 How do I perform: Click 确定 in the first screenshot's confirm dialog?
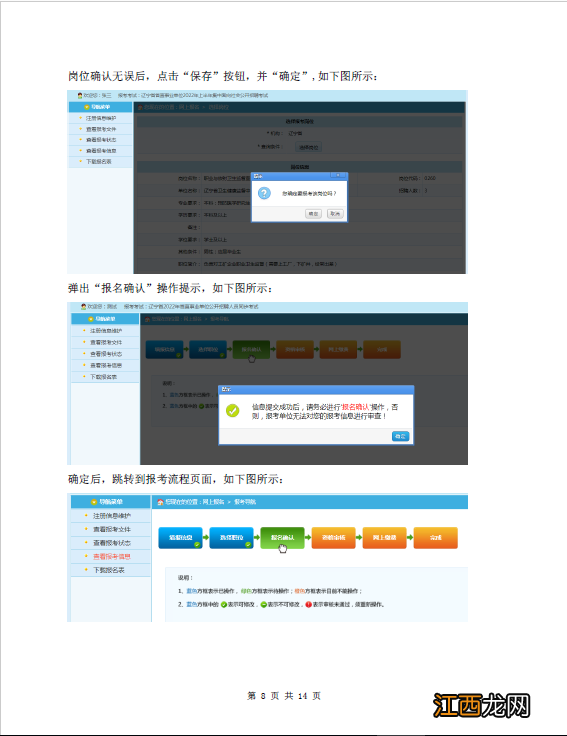coord(313,214)
